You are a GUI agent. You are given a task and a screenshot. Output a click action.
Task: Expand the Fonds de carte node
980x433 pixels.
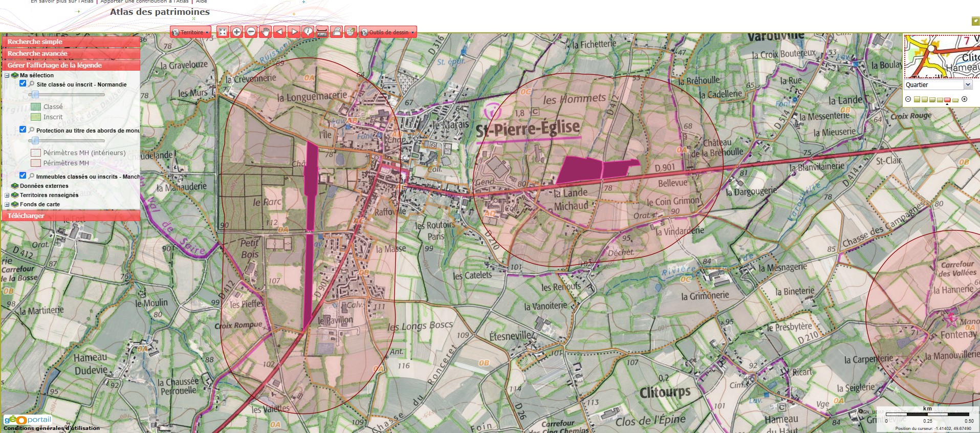pos(7,204)
